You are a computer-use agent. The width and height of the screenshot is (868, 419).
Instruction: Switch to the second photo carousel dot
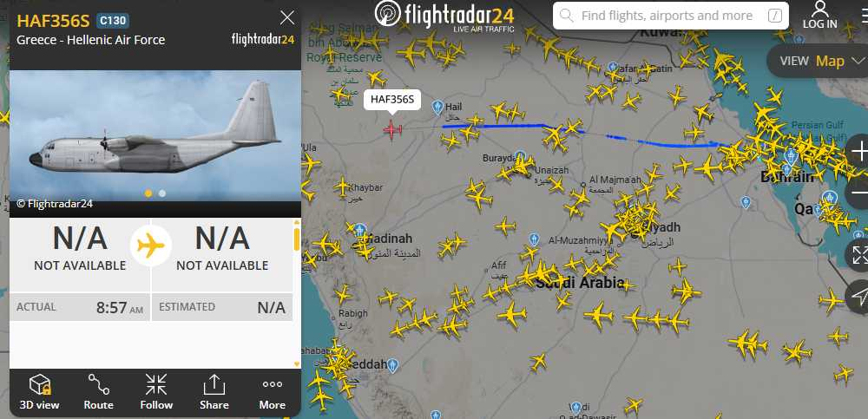162,193
